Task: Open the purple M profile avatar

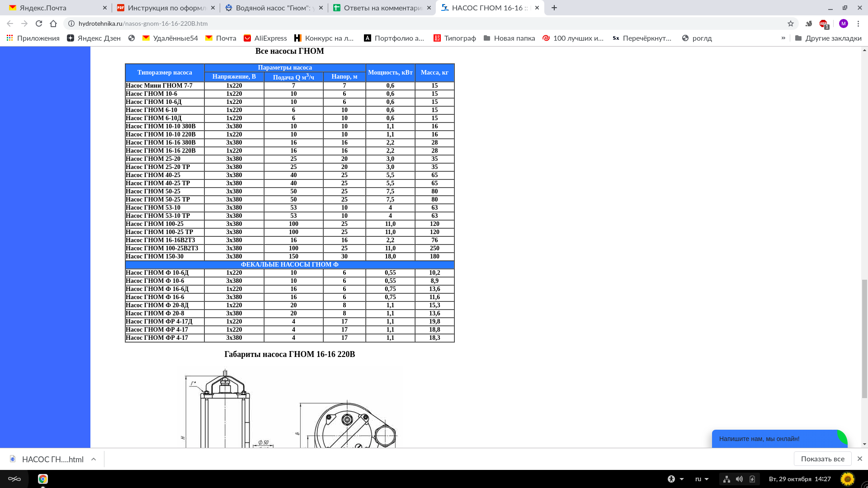Action: point(843,23)
